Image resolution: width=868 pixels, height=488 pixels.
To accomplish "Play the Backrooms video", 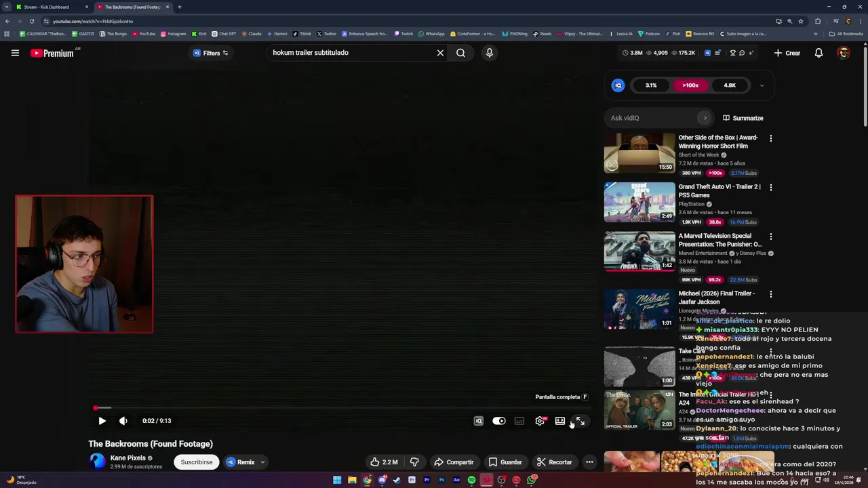I will (102, 421).
